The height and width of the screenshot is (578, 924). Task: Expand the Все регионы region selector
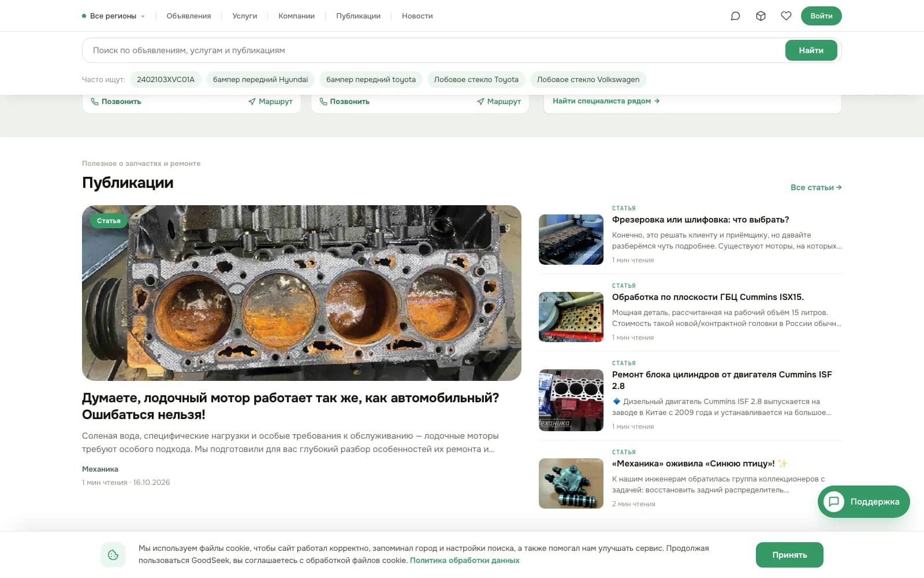click(x=113, y=16)
